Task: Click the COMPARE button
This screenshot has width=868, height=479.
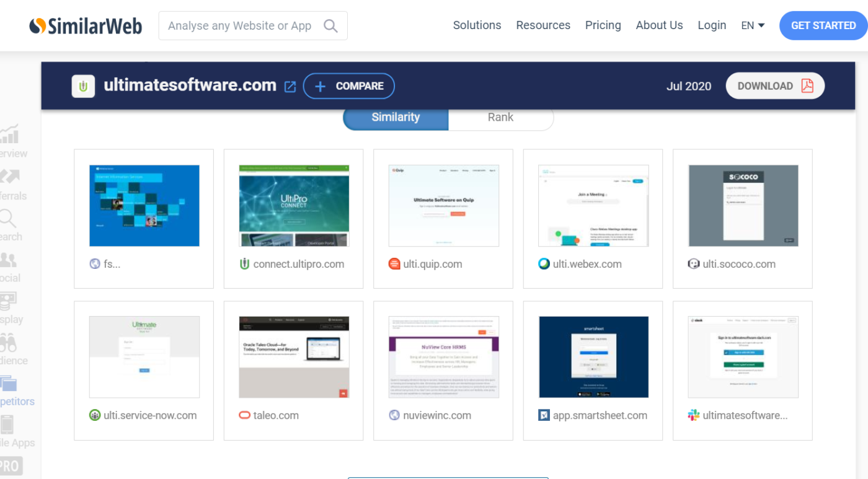Action: pyautogui.click(x=348, y=86)
